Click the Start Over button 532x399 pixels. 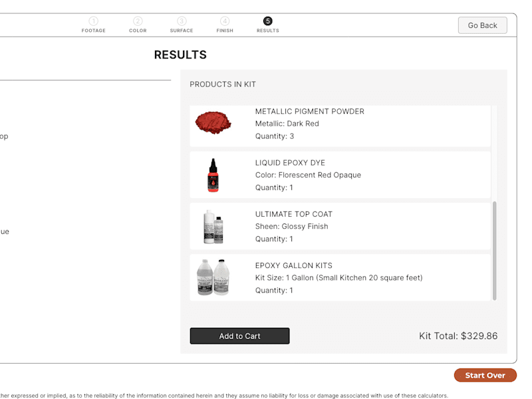485,375
